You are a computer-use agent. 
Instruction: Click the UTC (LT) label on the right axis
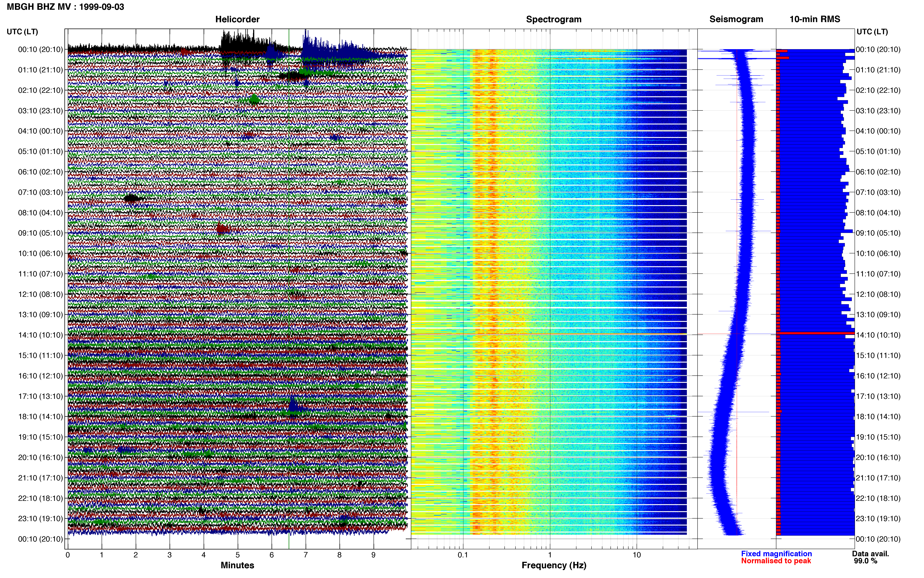pos(872,32)
